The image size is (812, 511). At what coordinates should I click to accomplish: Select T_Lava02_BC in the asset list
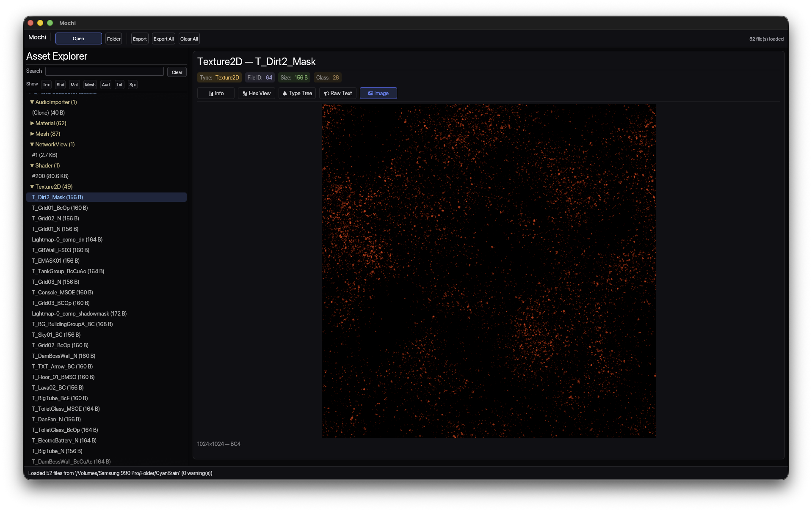pos(58,387)
